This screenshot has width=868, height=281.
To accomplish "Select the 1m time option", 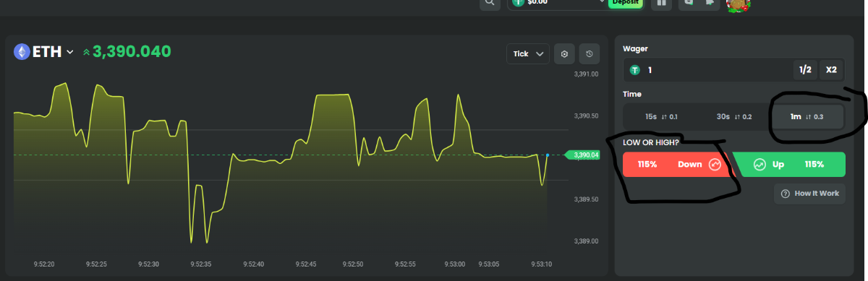I will [807, 116].
